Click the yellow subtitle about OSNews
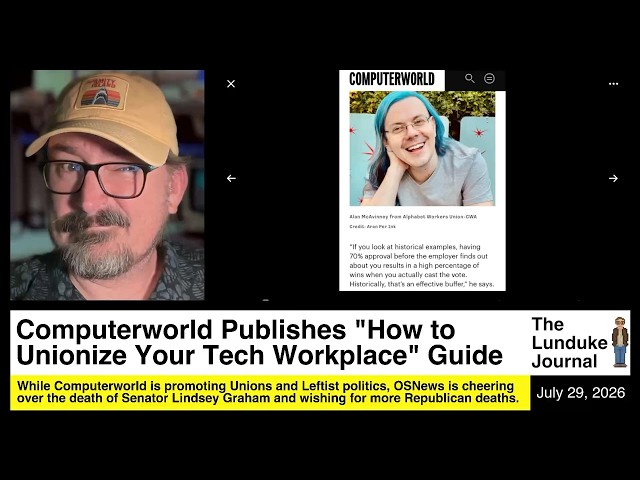Image resolution: width=640 pixels, height=480 pixels. pyautogui.click(x=268, y=392)
